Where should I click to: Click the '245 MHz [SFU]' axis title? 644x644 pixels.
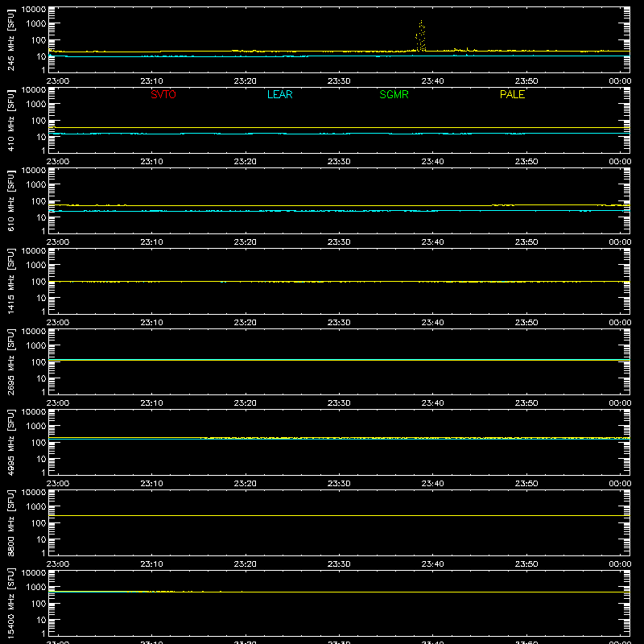[10, 39]
